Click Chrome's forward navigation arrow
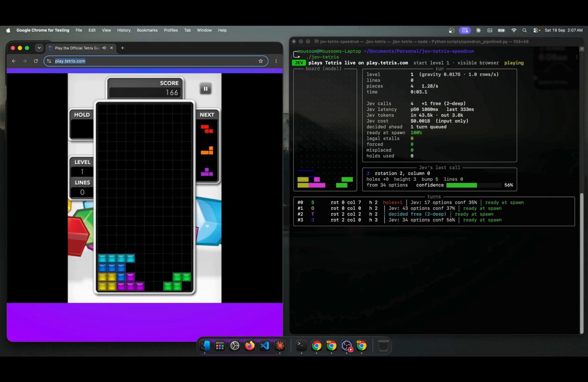588x382 pixels. point(24,61)
